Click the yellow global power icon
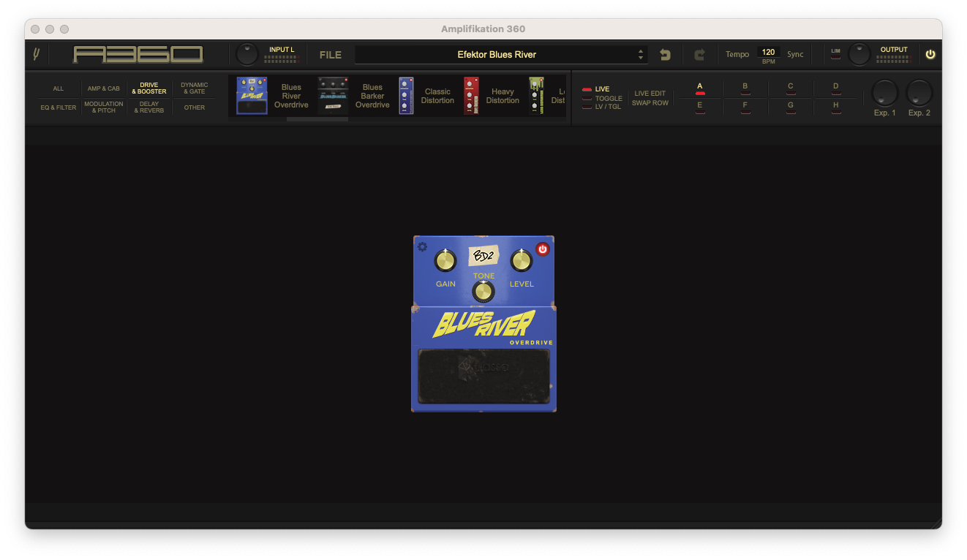This screenshot has width=967, height=560. point(930,54)
